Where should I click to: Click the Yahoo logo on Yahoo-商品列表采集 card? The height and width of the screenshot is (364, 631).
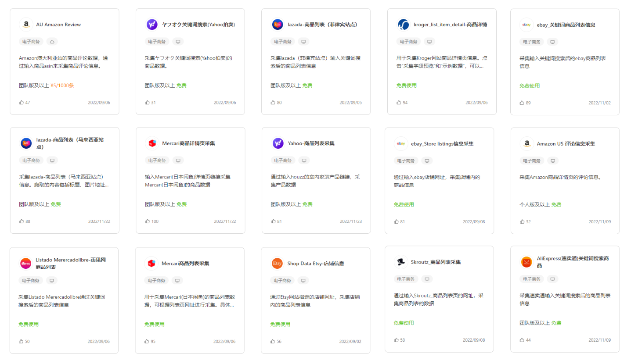tap(278, 143)
